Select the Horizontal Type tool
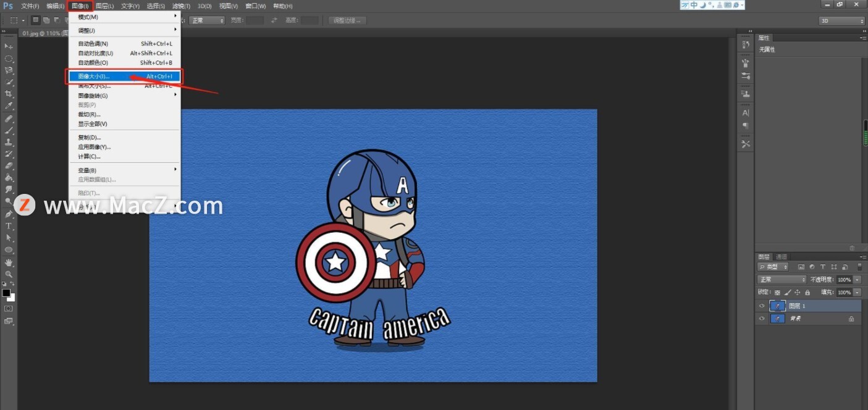Image resolution: width=868 pixels, height=410 pixels. [x=9, y=226]
